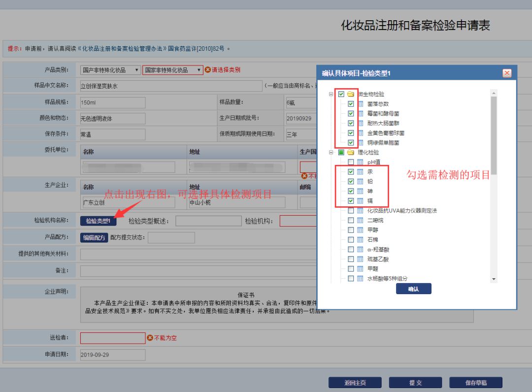
Task: Collapse the 理化检验 tree node
Action: click(332, 153)
